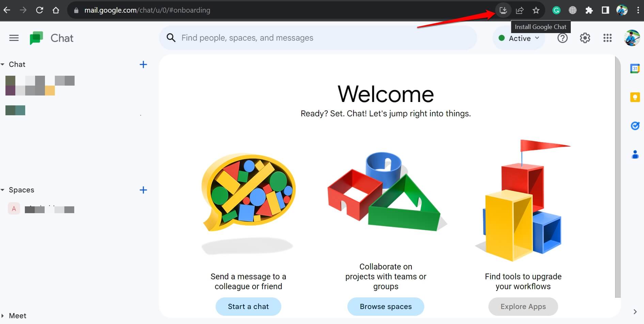
Task: Bookmark this tab with the star
Action: [x=536, y=10]
